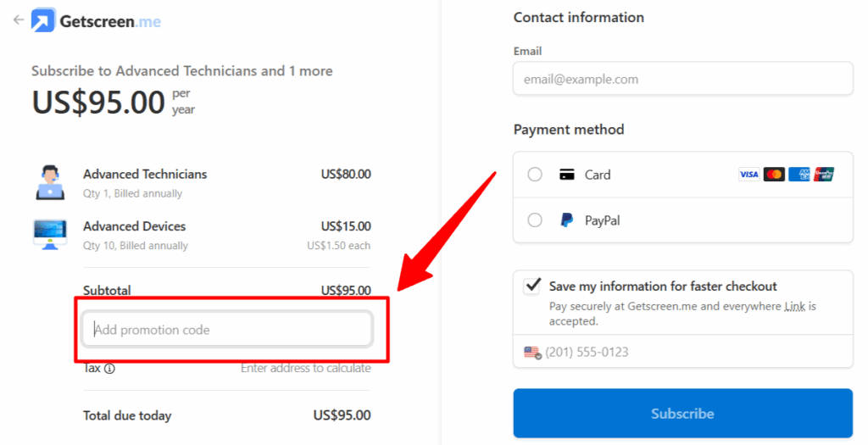
Task: Click the Advanced Devices monitor icon
Action: (x=50, y=234)
